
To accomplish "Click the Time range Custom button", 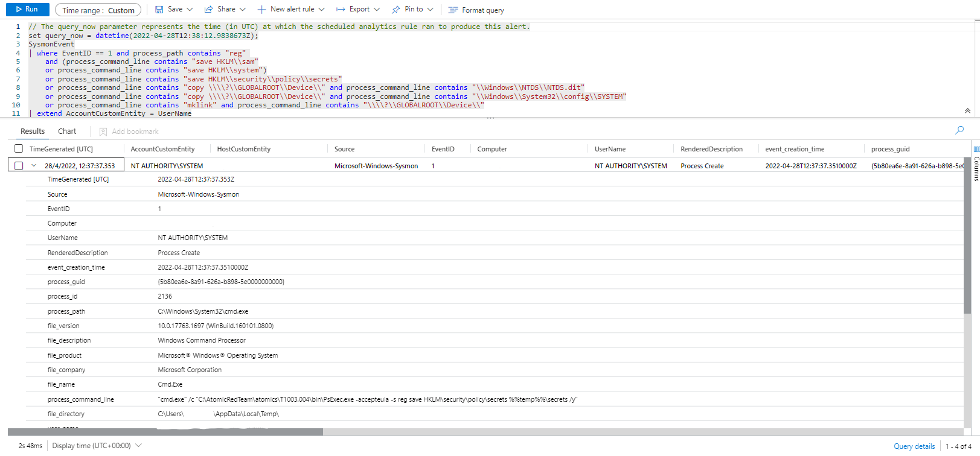I will (98, 10).
